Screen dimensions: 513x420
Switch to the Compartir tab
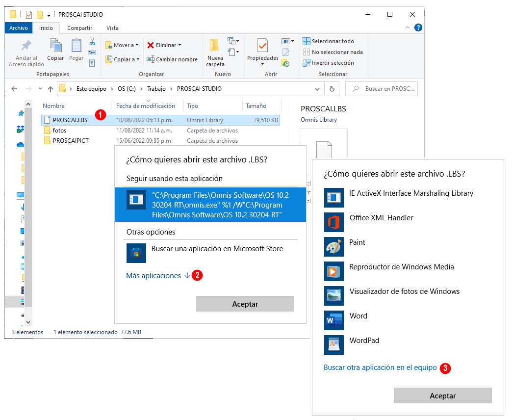79,28
